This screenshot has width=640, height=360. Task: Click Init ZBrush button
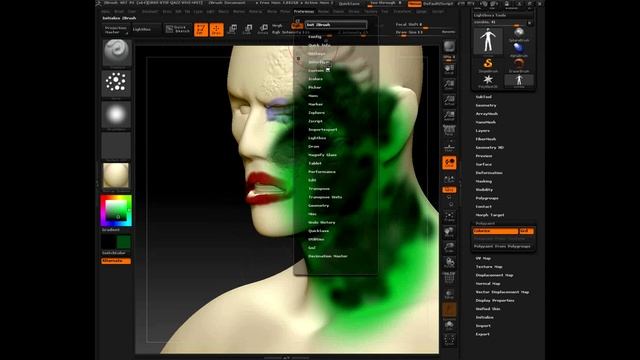coord(336,25)
